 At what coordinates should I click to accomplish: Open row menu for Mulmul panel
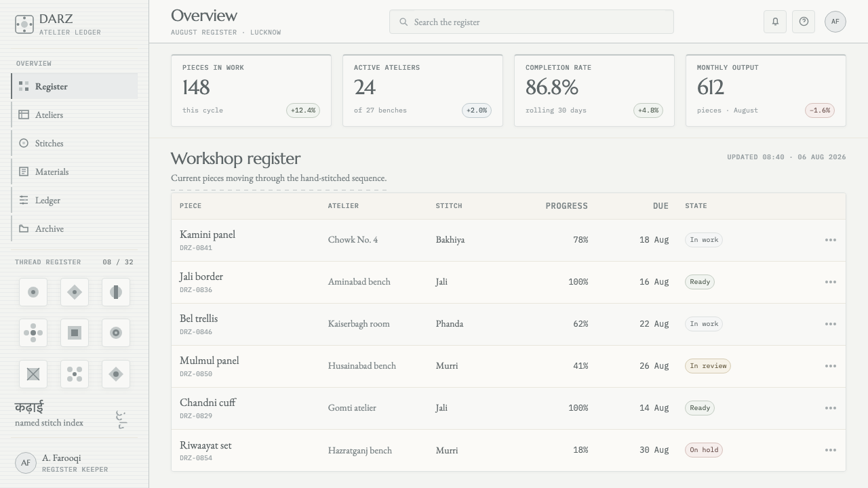(831, 366)
